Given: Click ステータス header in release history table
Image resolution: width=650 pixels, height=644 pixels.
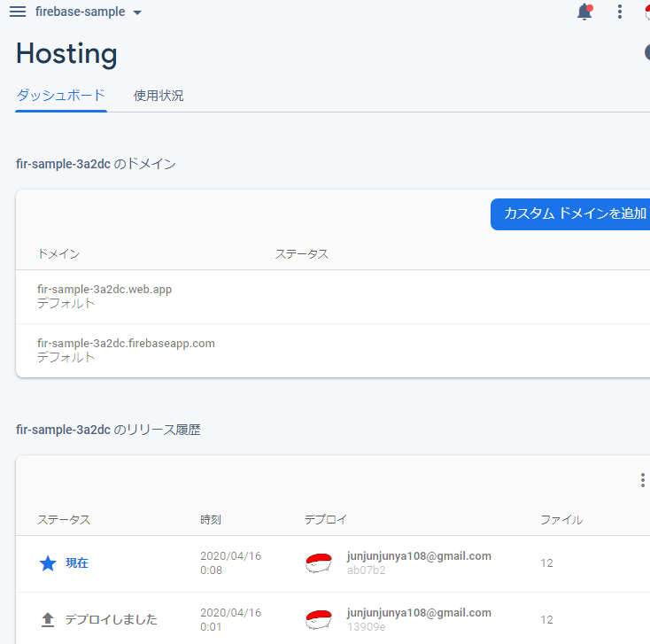Looking at the screenshot, I should click(64, 520).
